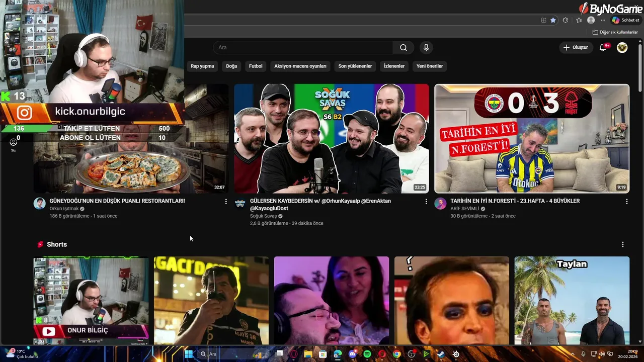Select the Futbol filter chip
This screenshot has width=644, height=362.
tap(256, 66)
